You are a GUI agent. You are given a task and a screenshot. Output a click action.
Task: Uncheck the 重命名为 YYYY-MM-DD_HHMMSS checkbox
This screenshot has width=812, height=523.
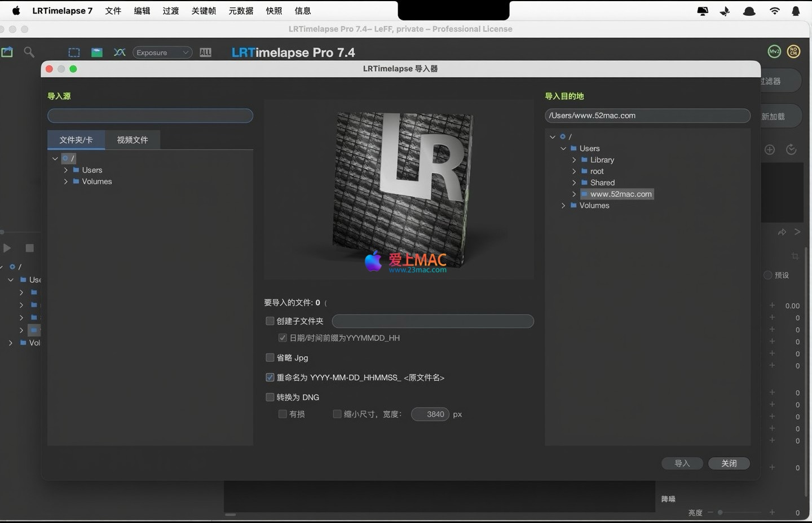(x=270, y=377)
